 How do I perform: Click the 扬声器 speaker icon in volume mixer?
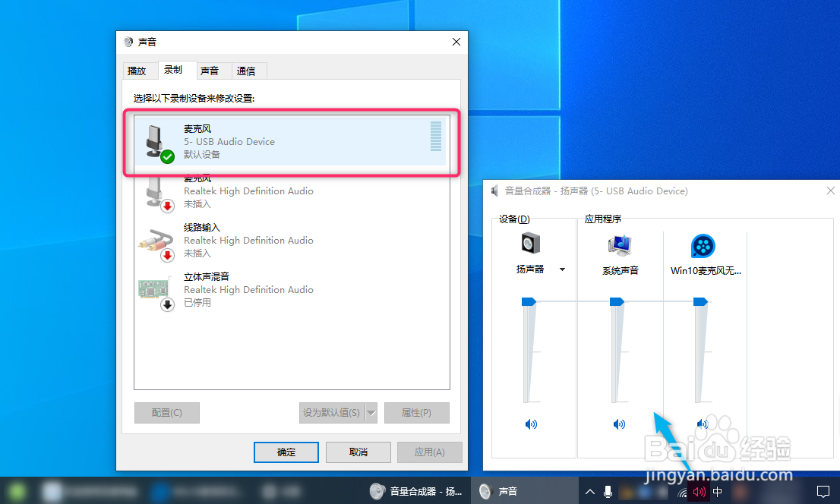[x=531, y=243]
